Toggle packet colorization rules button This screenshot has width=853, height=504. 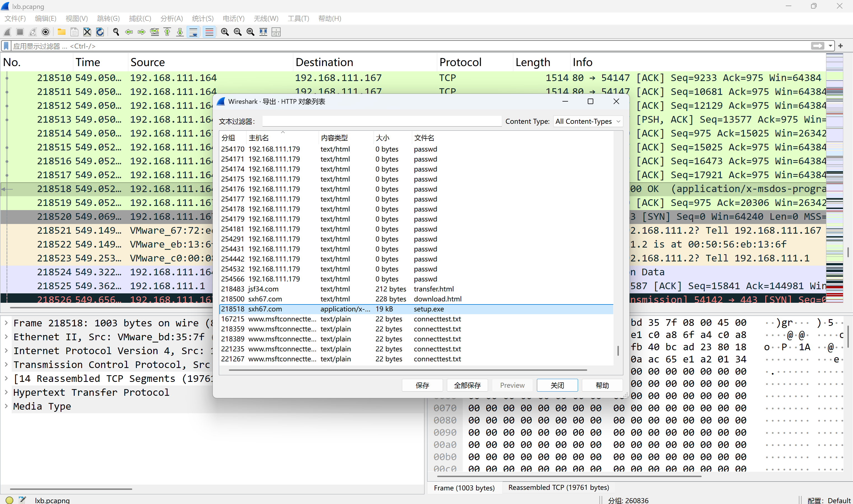click(209, 32)
